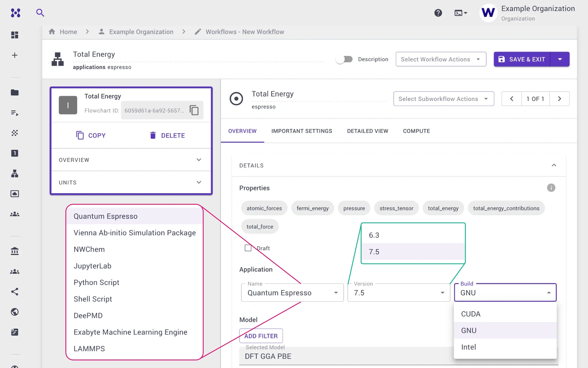The image size is (588, 368).
Task: Open the terminal console dropdown icon
Action: [x=461, y=13]
